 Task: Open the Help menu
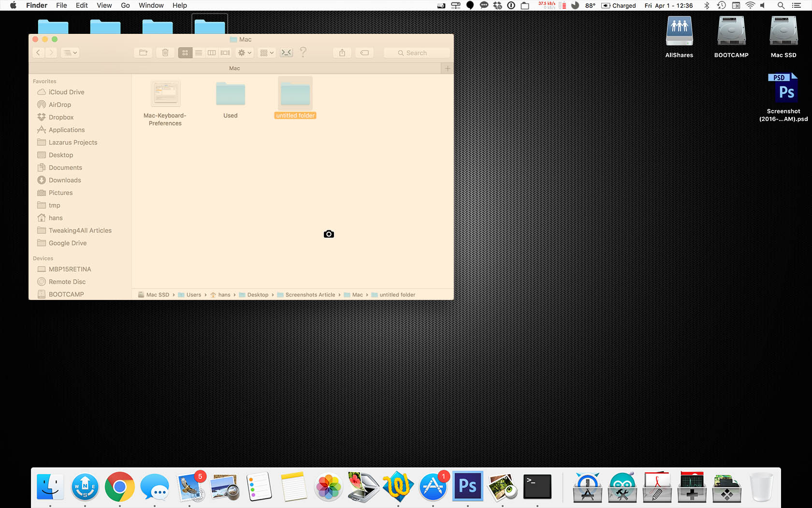[x=179, y=5]
